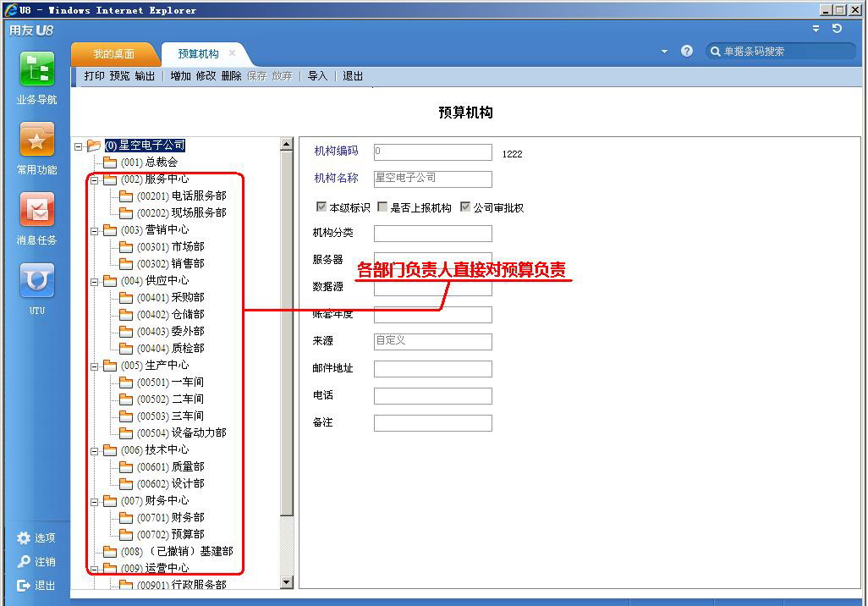Screen dimensions: 868x606
Task: Collapse the 服务中心 tree node
Action: (x=95, y=180)
